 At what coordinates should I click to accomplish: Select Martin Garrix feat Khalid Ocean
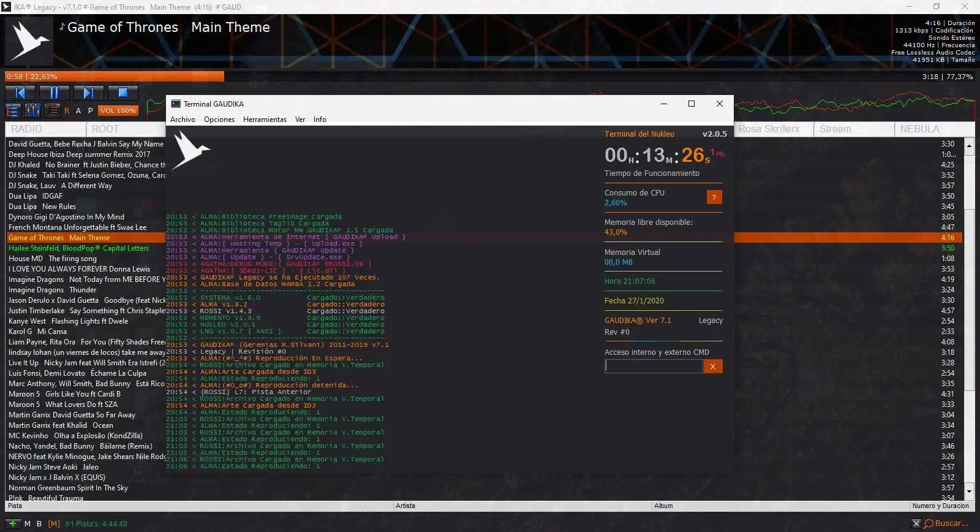[61, 425]
